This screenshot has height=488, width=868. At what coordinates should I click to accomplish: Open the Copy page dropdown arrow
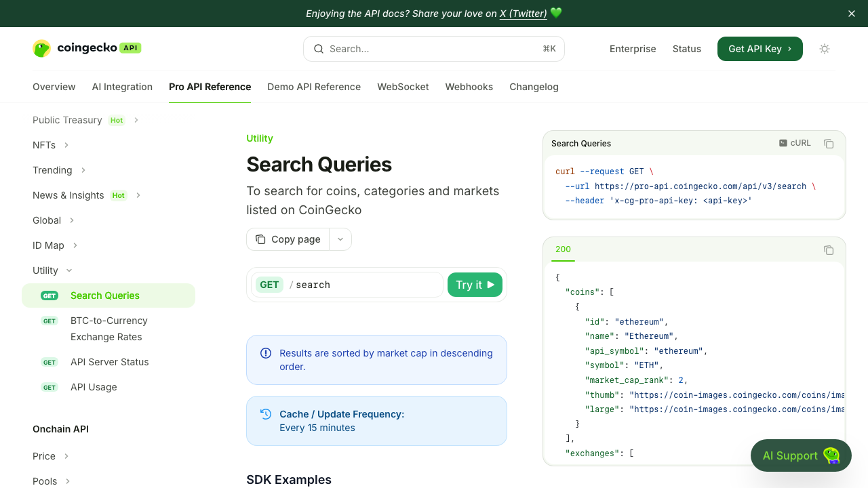tap(340, 239)
